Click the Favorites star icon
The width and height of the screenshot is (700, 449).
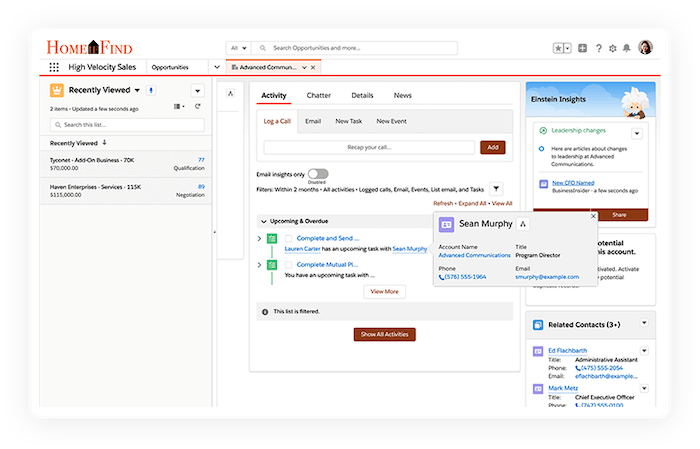(x=558, y=48)
